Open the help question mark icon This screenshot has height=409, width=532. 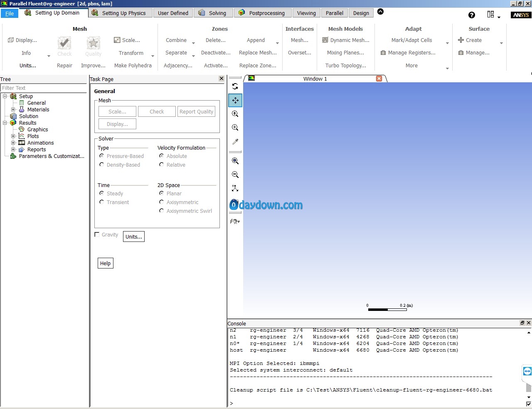(x=472, y=15)
